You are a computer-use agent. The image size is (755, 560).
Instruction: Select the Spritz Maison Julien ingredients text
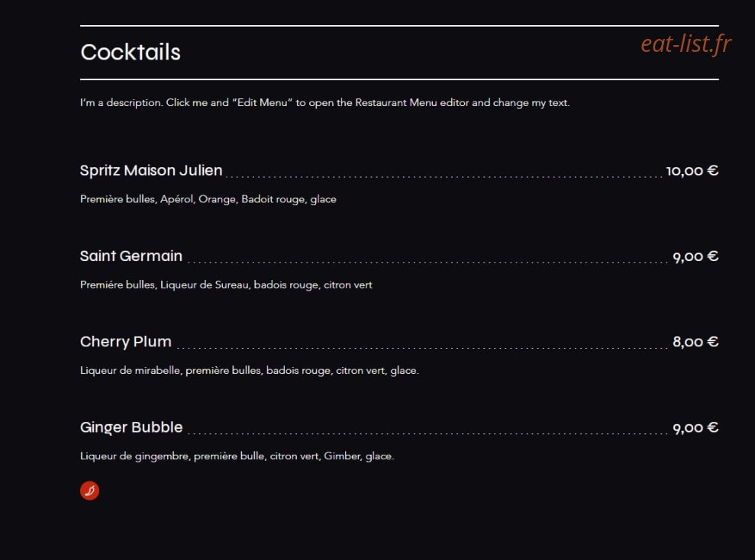[208, 199]
